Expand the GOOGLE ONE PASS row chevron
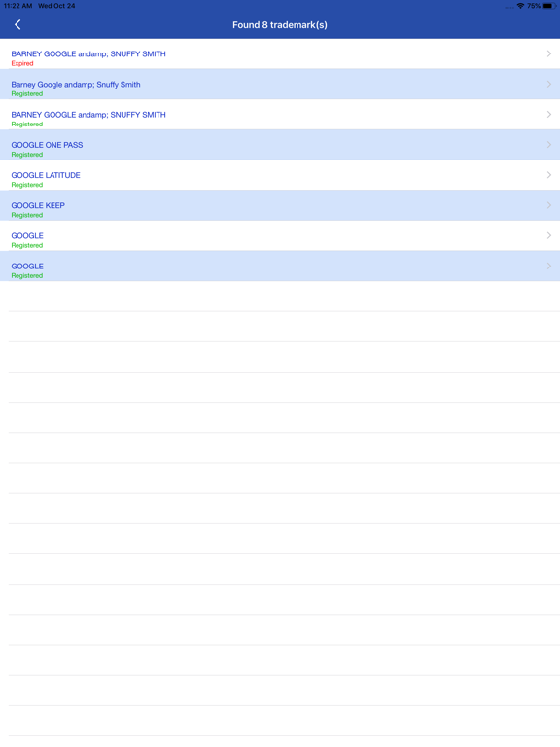The width and height of the screenshot is (560, 747). pyautogui.click(x=548, y=145)
